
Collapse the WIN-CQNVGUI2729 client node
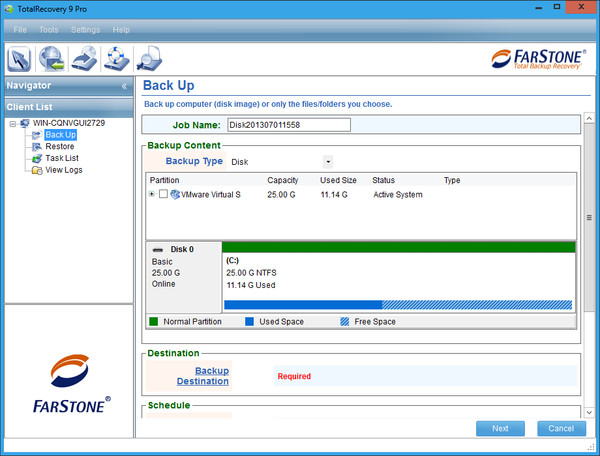click(x=11, y=123)
